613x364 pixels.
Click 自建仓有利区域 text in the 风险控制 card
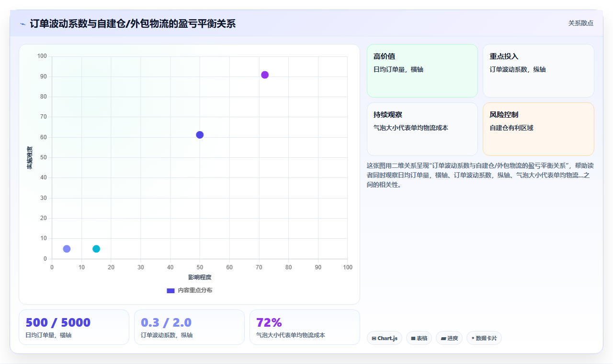pos(511,128)
